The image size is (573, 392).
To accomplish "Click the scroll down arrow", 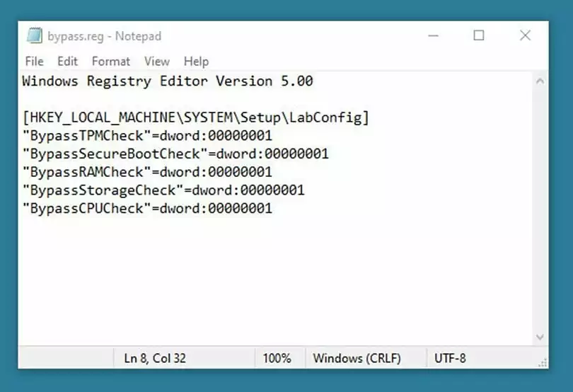I will pyautogui.click(x=540, y=338).
